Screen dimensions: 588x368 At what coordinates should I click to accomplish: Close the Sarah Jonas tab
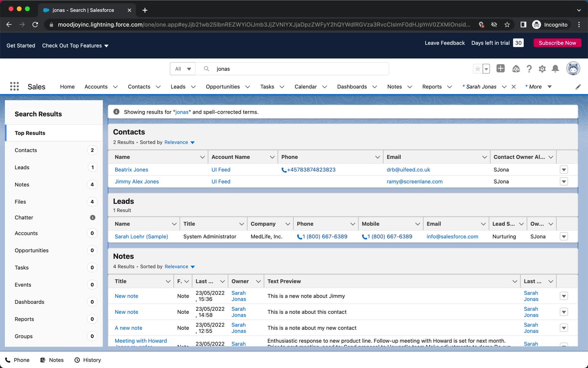[514, 87]
